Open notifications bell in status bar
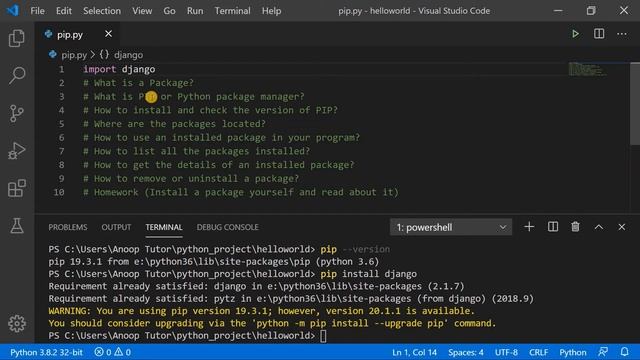Screen dimensions: 640x360 click(x=624, y=352)
